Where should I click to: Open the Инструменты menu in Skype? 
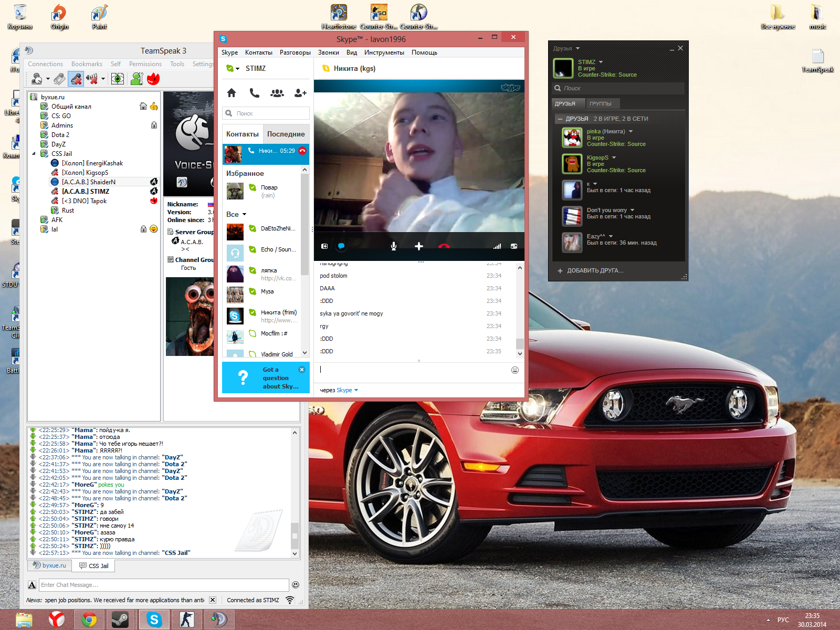pos(384,52)
